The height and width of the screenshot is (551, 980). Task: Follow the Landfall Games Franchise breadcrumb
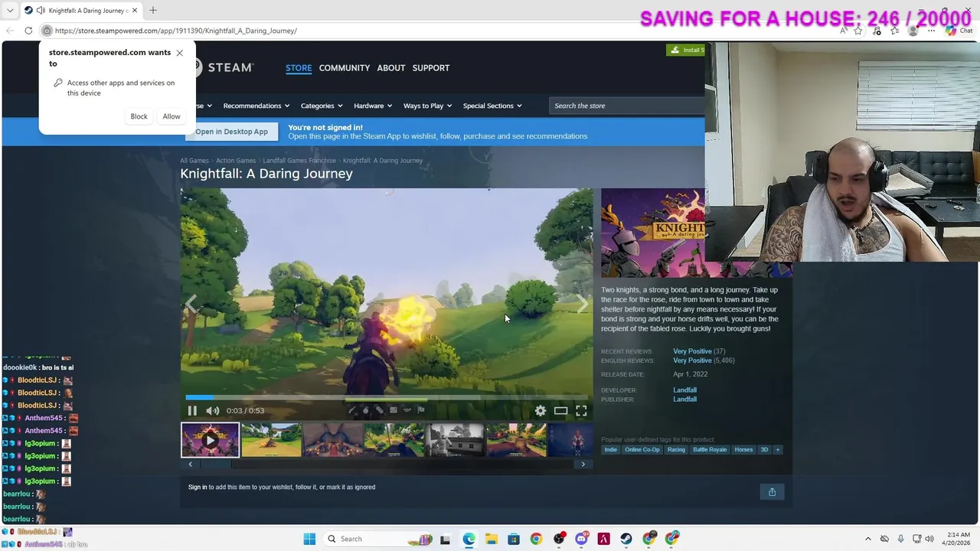point(299,161)
